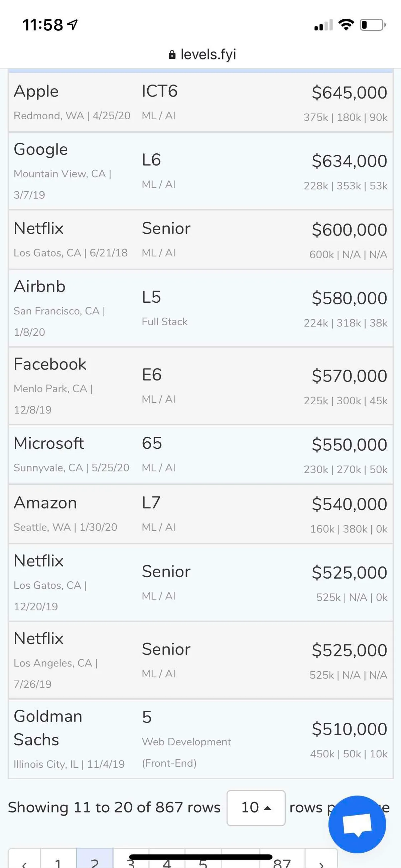Viewport: 401px width, 868px height.
Task: Expand the Airbnb L5 Full Stack row
Action: [x=200, y=308]
